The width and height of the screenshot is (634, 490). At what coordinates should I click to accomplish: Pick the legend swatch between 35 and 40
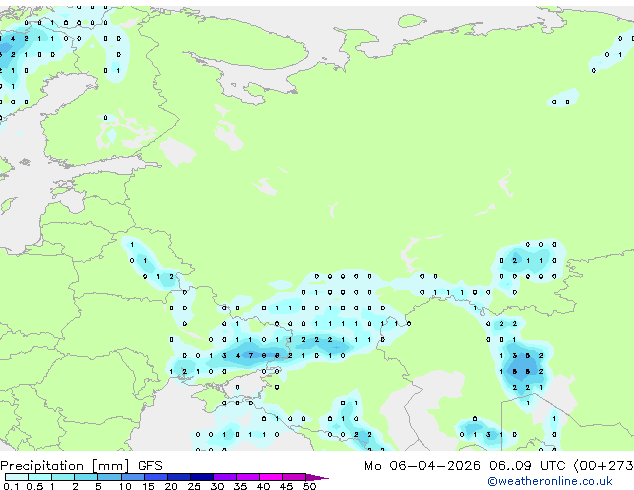coord(248,477)
